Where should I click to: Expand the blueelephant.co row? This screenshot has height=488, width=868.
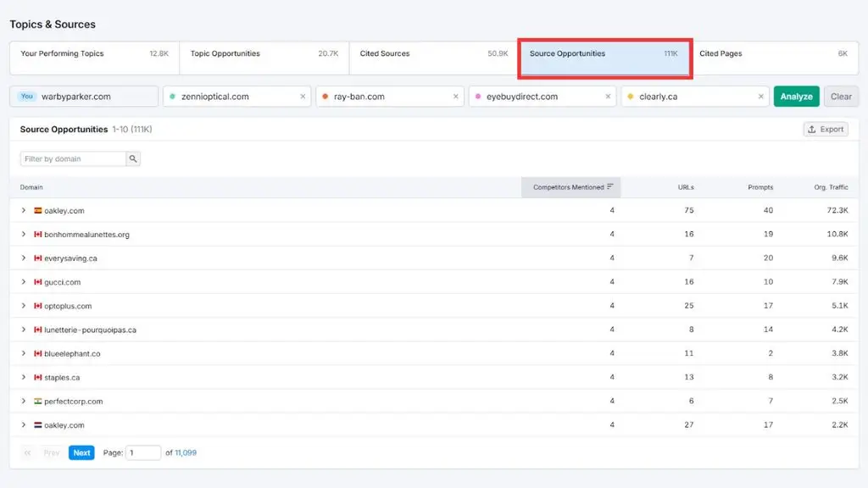pyautogui.click(x=23, y=353)
